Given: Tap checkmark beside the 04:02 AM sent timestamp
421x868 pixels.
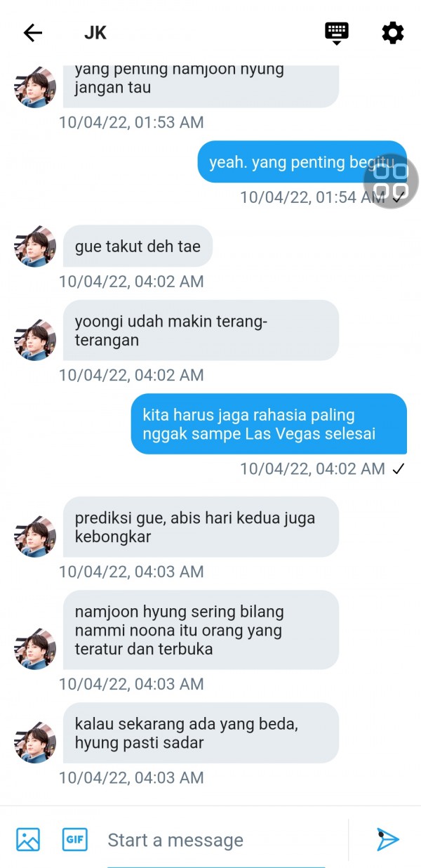Looking at the screenshot, I should [x=399, y=469].
